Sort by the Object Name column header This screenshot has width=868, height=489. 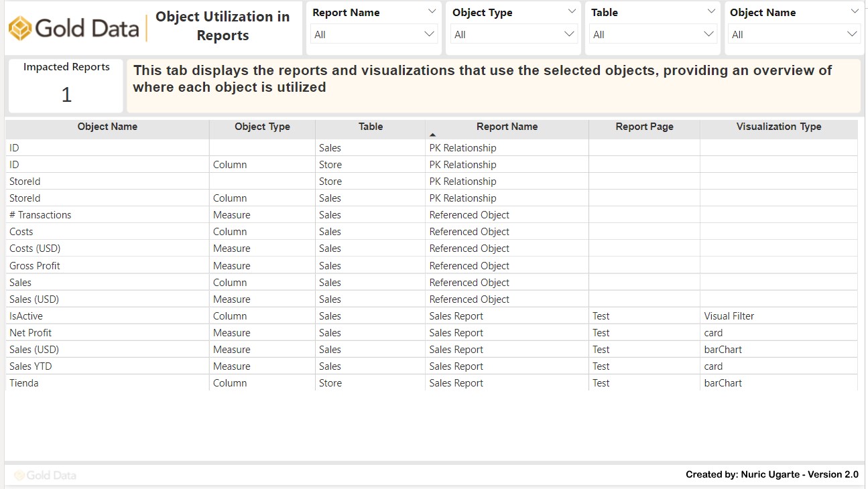tap(107, 127)
